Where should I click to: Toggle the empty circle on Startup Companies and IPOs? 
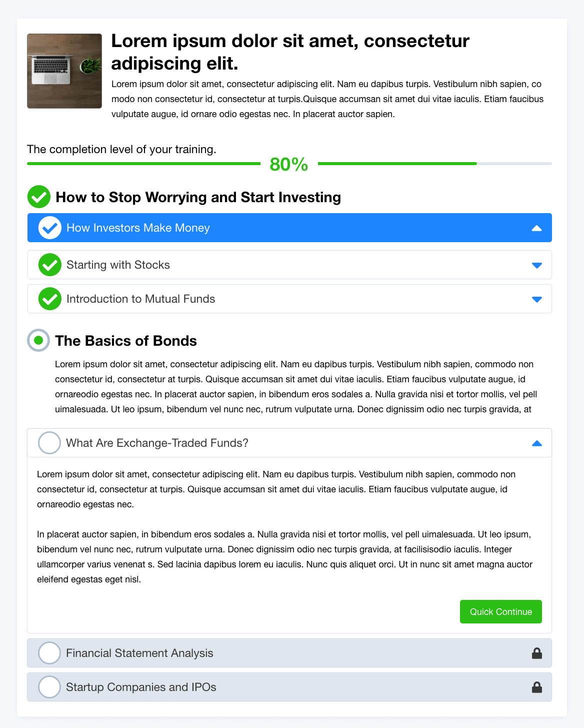pos(49,687)
